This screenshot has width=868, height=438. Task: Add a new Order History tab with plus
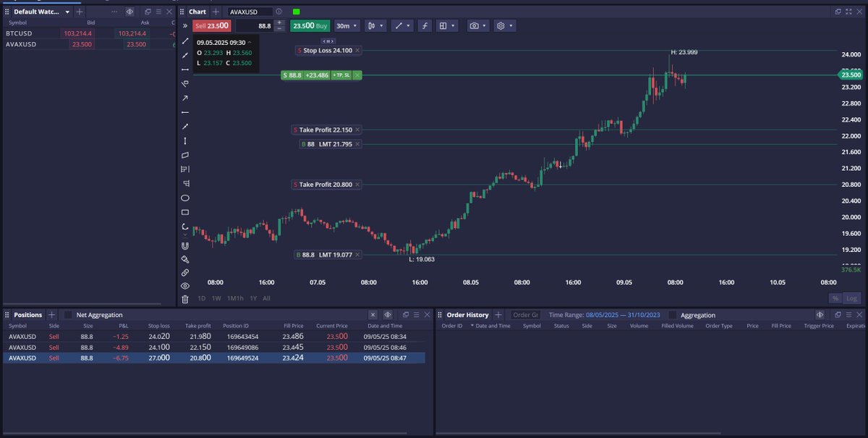(499, 315)
